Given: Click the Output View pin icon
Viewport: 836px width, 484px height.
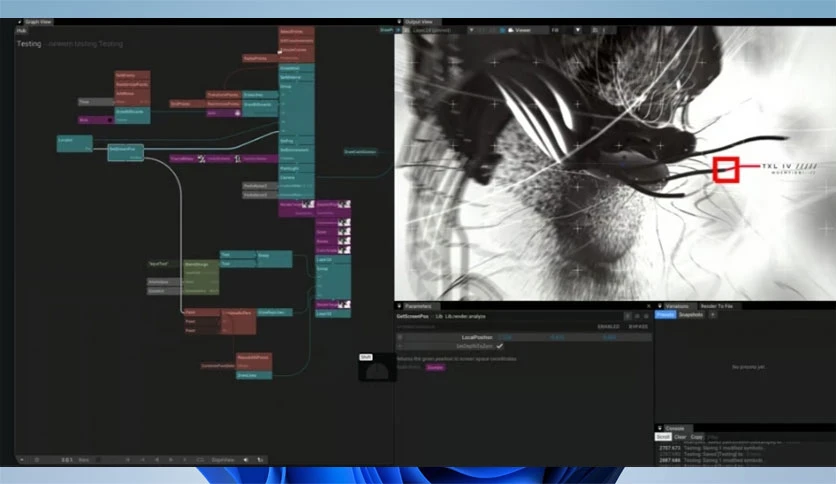Looking at the screenshot, I should 399,22.
